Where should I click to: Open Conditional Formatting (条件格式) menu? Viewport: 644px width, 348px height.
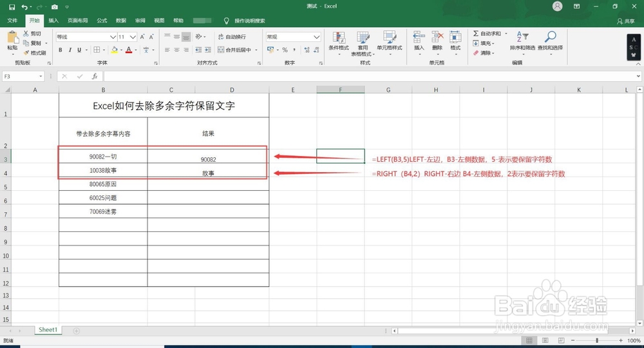point(339,43)
